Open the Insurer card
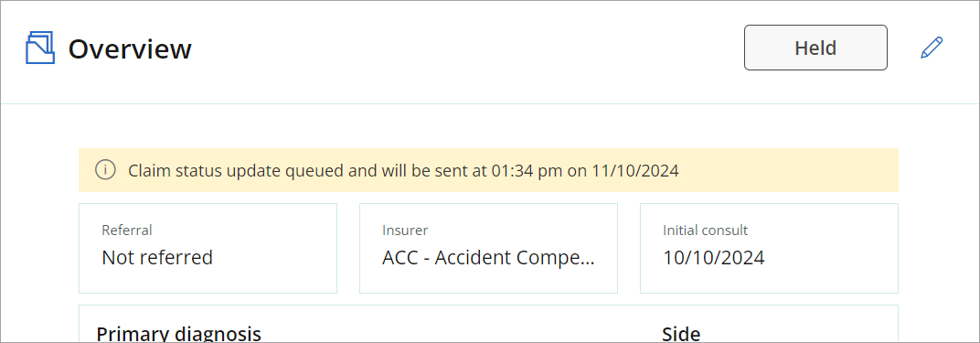Screen dimensions: 980x343 pyautogui.click(x=489, y=248)
